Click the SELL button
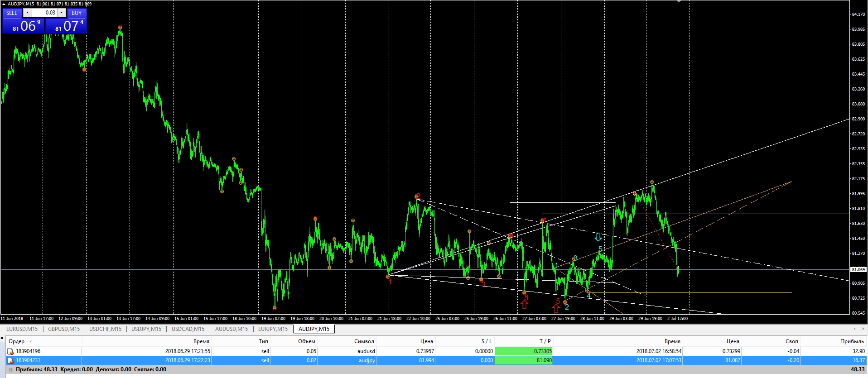This screenshot has height=378, width=868. click(x=12, y=13)
